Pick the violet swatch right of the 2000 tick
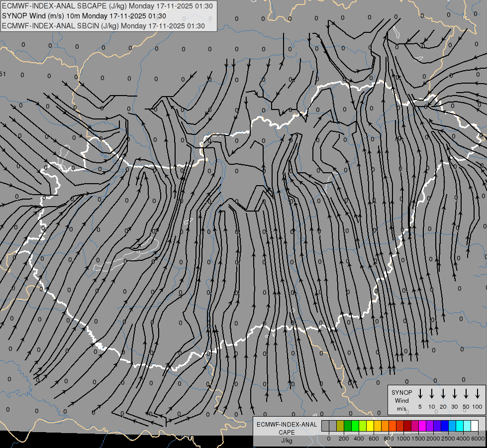 437,426
